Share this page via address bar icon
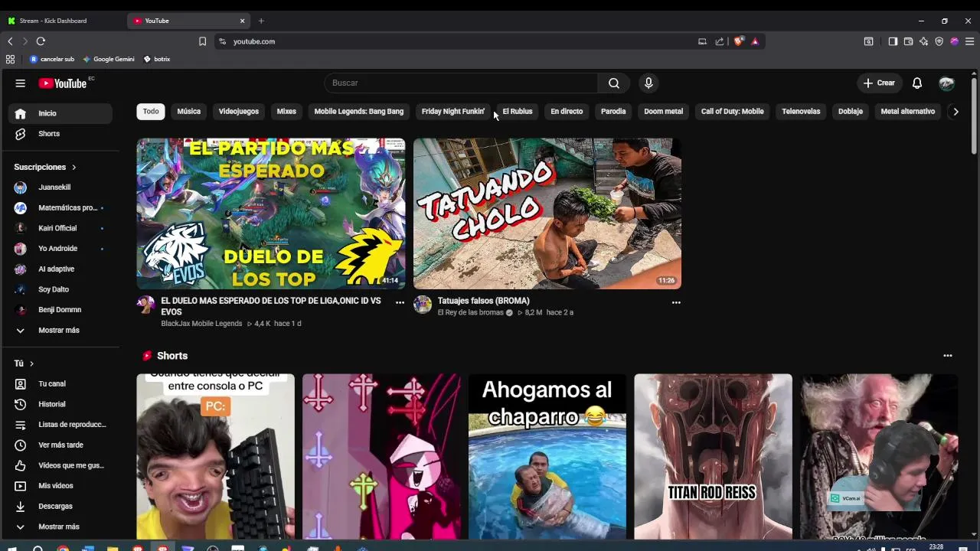The height and width of the screenshot is (551, 980). (x=720, y=41)
